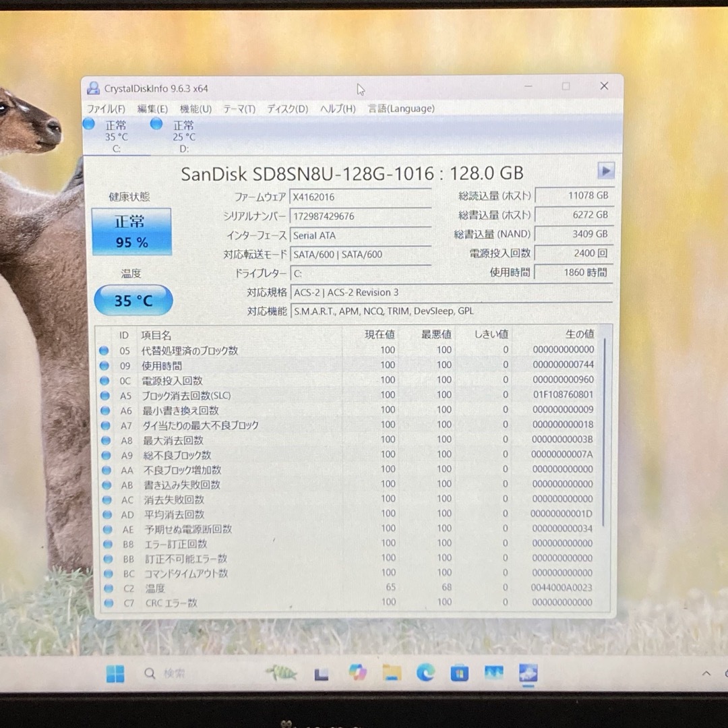This screenshot has height=728, width=728.
Task: Select the CRC エラー数 attribute name
Action: point(171,603)
